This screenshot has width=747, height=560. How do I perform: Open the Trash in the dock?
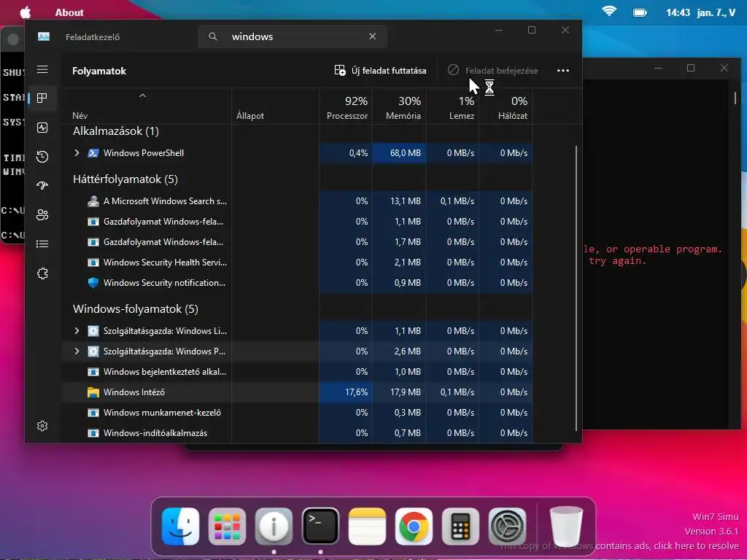pos(566,526)
